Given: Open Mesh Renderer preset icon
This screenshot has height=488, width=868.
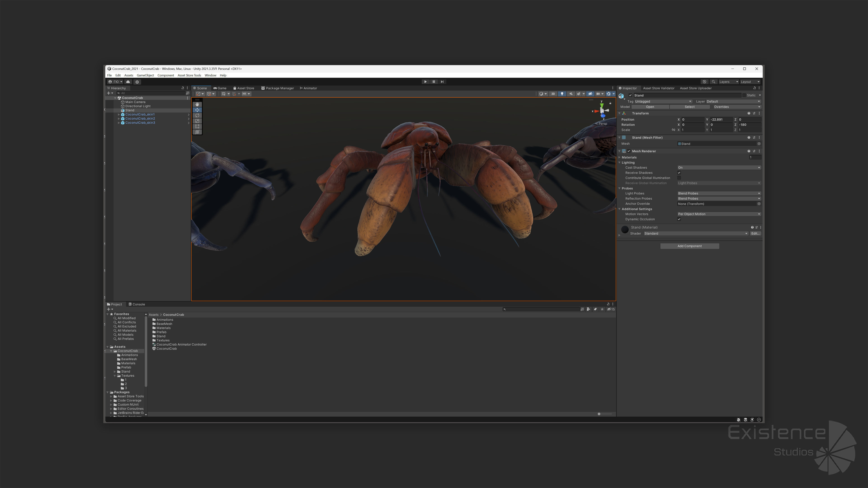Looking at the screenshot, I should click(x=754, y=151).
